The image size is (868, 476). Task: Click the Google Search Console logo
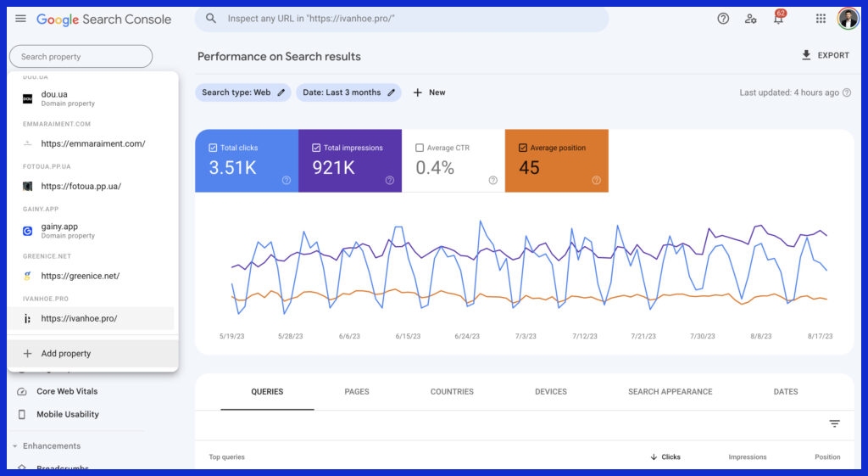pyautogui.click(x=103, y=20)
